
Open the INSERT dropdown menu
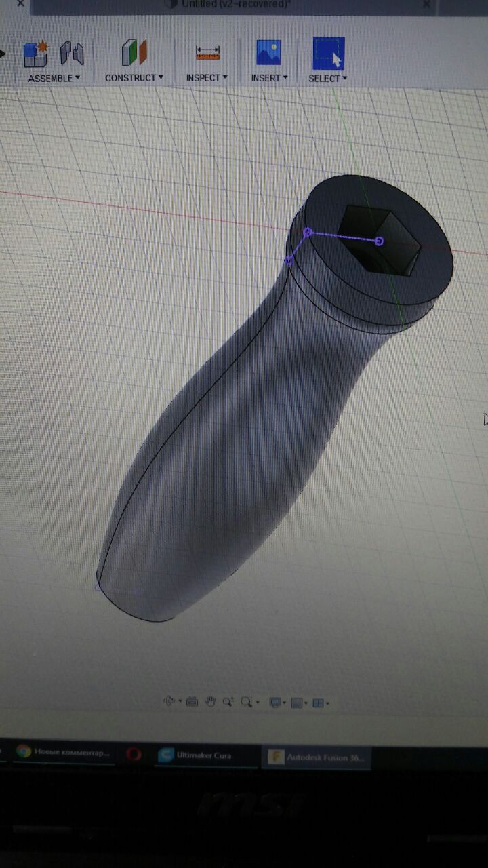point(269,78)
